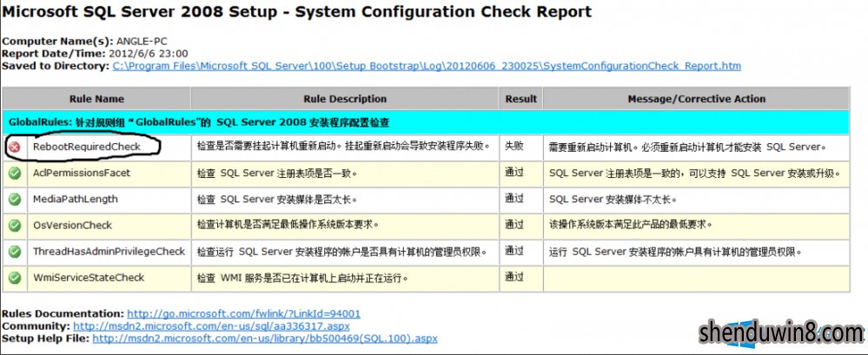Click the MediaPathLength rule description text
The image size is (868, 355).
(x=277, y=199)
